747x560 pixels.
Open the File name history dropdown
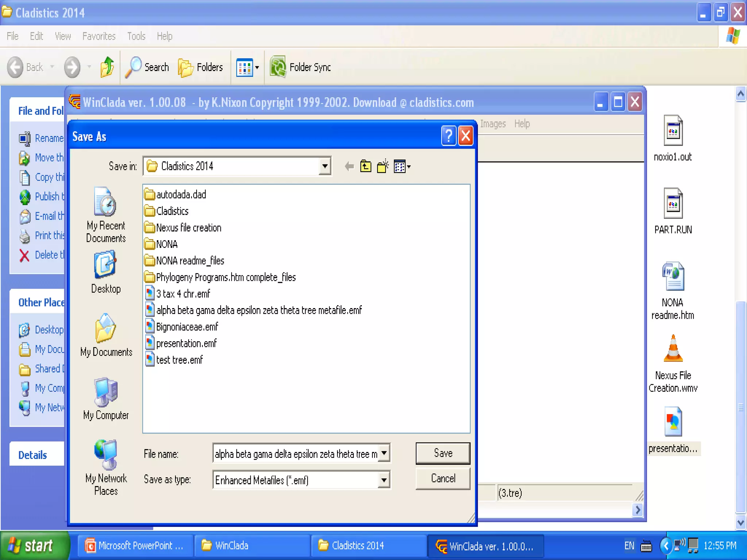pos(384,454)
